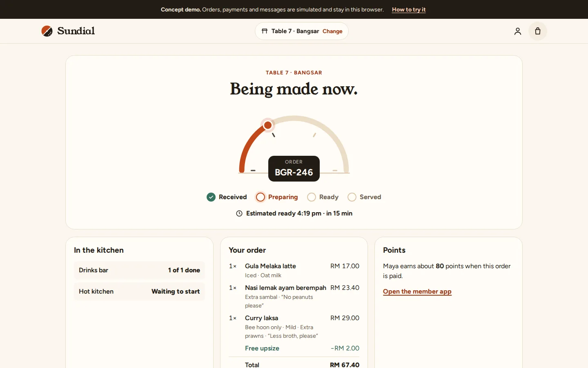Click the Drinks bar row
The width and height of the screenshot is (588, 368).
pos(139,270)
